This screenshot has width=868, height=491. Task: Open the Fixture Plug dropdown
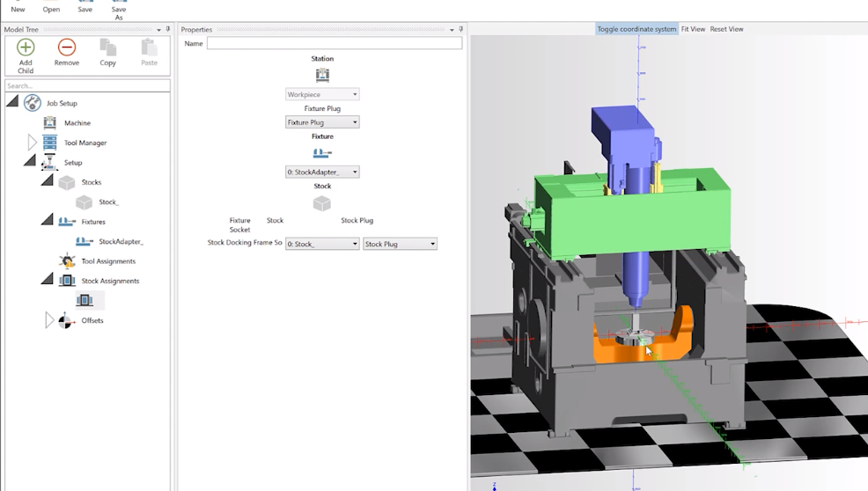click(322, 121)
